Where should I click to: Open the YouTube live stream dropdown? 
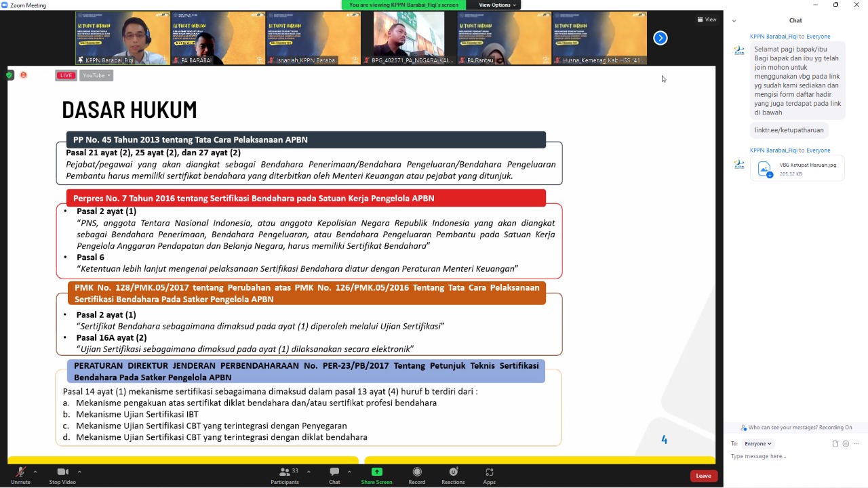click(96, 75)
